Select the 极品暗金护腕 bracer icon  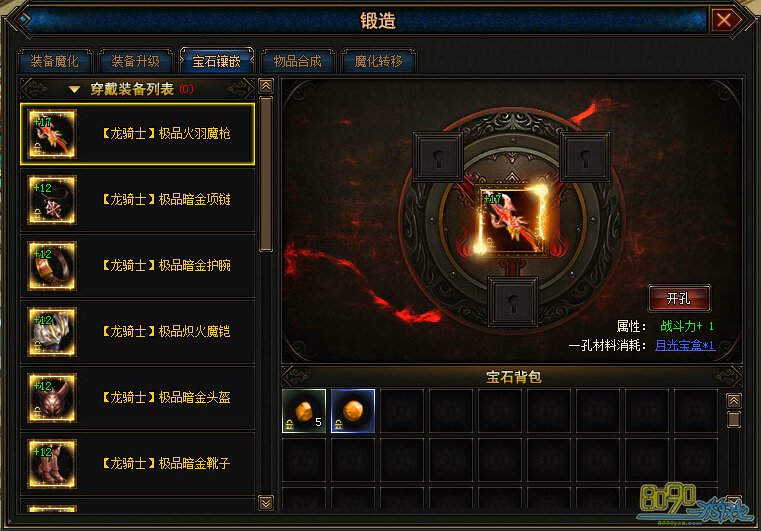[52, 266]
